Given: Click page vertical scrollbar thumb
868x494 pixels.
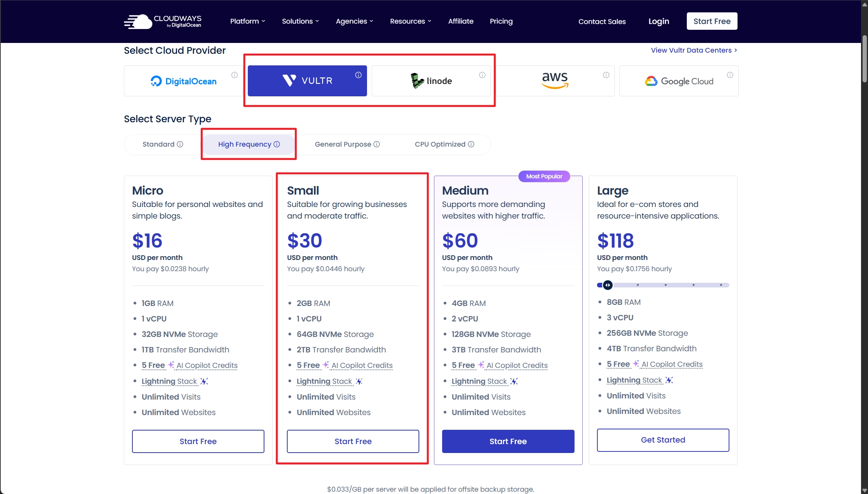Looking at the screenshot, I should click(865, 59).
